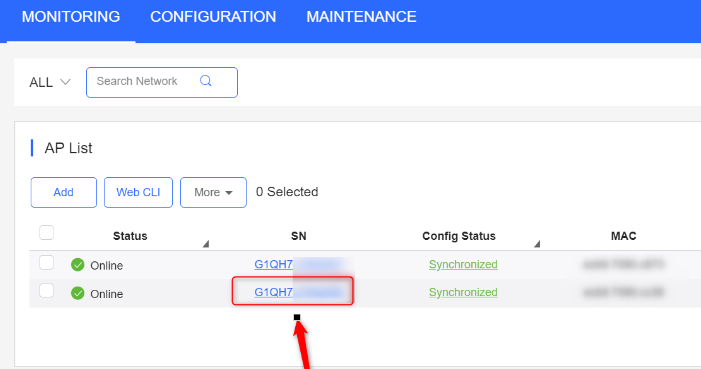Click the '0 Selected' counter text
The width and height of the screenshot is (701, 369).
point(287,192)
